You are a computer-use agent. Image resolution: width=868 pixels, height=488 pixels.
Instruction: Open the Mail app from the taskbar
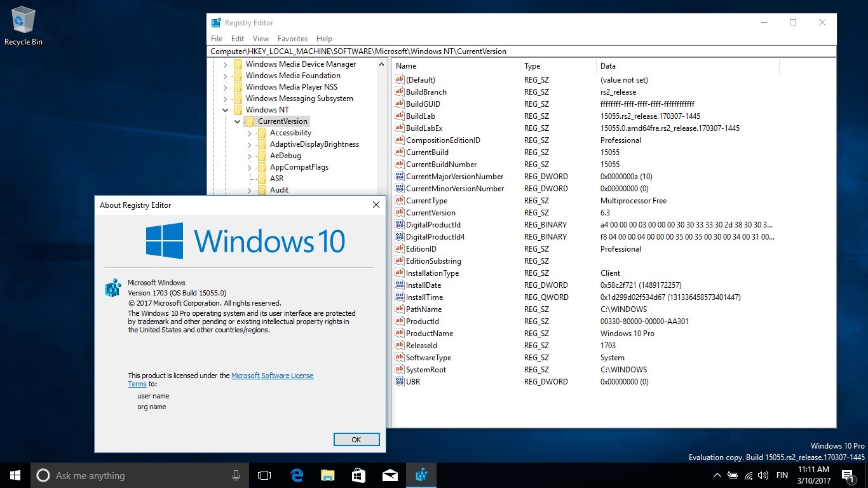[390, 475]
